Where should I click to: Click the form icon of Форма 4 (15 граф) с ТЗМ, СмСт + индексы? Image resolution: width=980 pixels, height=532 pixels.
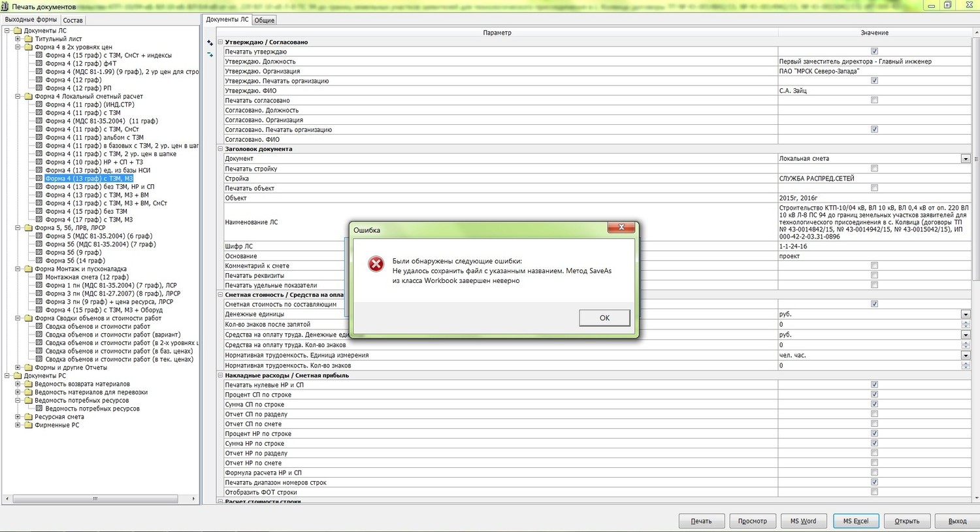39,56
